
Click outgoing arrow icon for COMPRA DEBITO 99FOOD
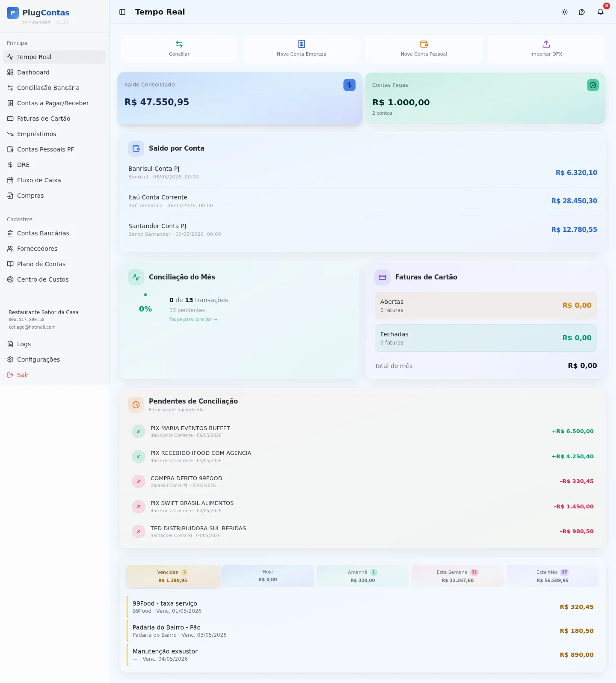[x=139, y=481]
